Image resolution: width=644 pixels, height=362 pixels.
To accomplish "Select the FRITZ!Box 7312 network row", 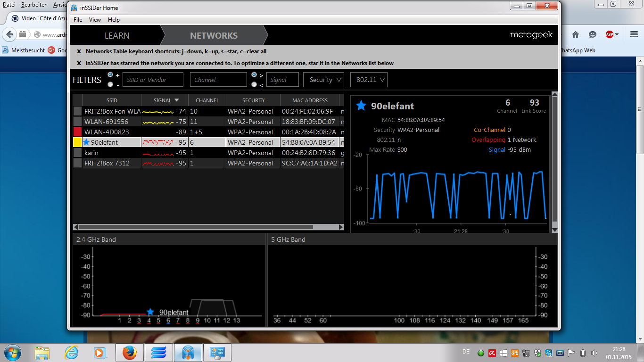I will 208,163.
